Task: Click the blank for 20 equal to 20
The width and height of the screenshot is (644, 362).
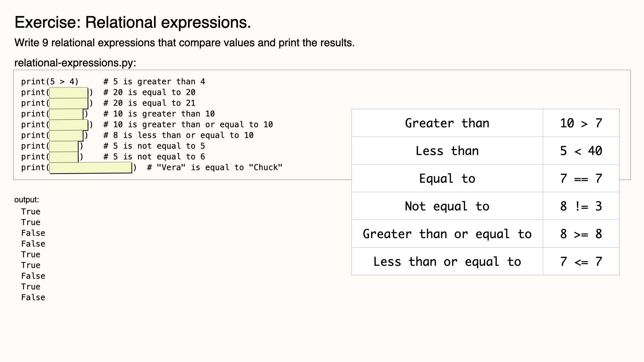Action: click(69, 93)
